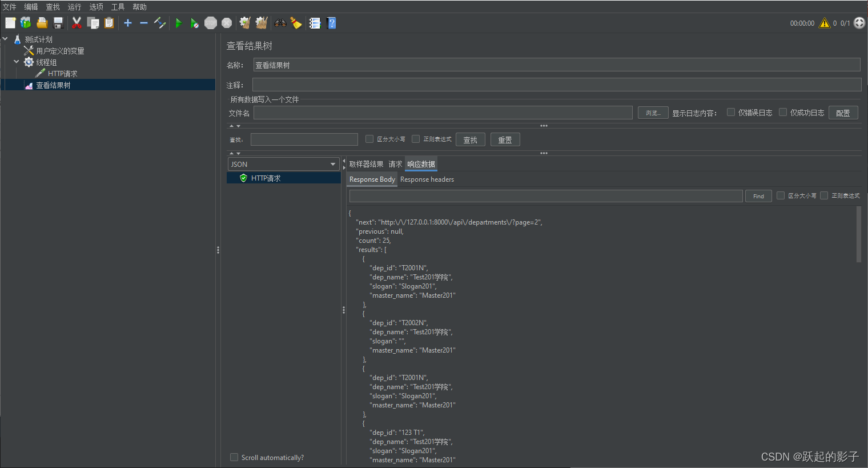
Task: Click the Shutdown round X icon
Action: pos(227,23)
